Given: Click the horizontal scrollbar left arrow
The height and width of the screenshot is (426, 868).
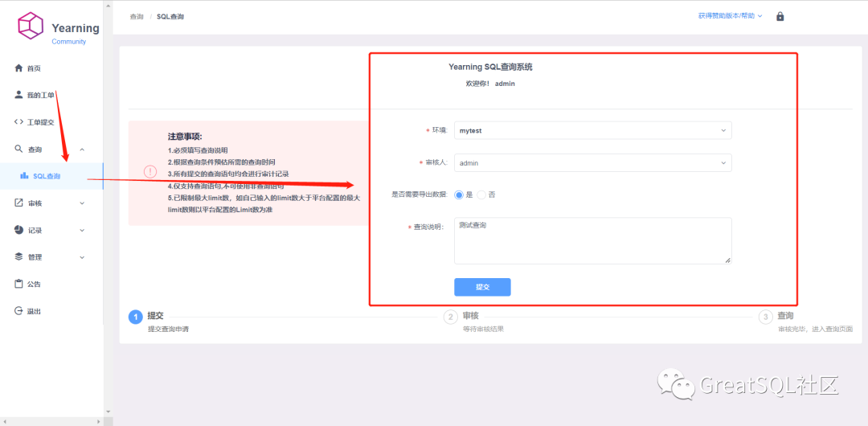Looking at the screenshot, I should point(5,421).
